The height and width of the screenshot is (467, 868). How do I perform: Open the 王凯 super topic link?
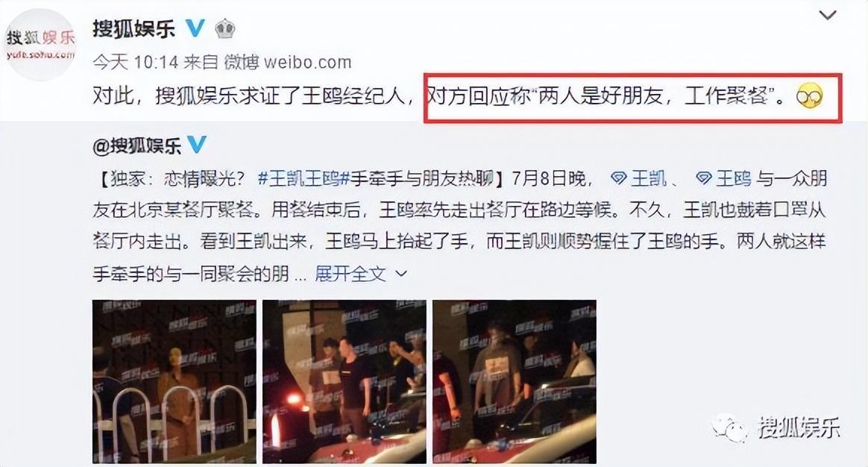tap(648, 178)
